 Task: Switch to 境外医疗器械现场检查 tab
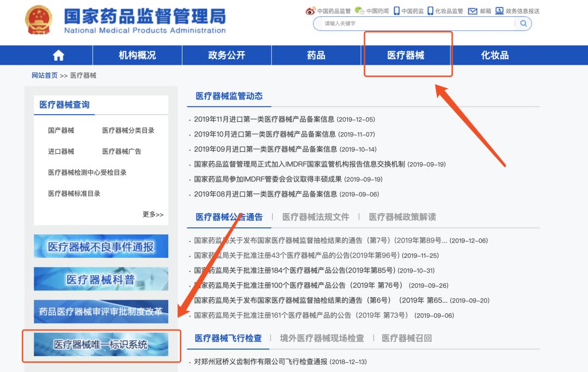tap(322, 338)
